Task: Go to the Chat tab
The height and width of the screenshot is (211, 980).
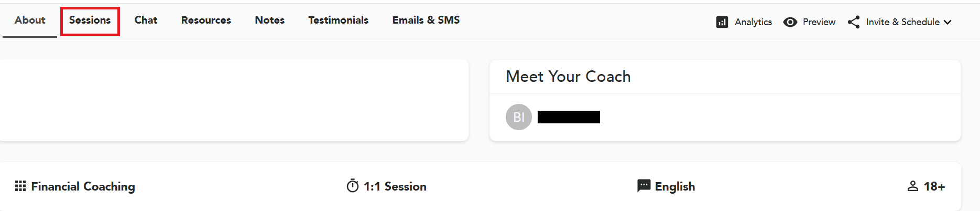Action: click(146, 20)
